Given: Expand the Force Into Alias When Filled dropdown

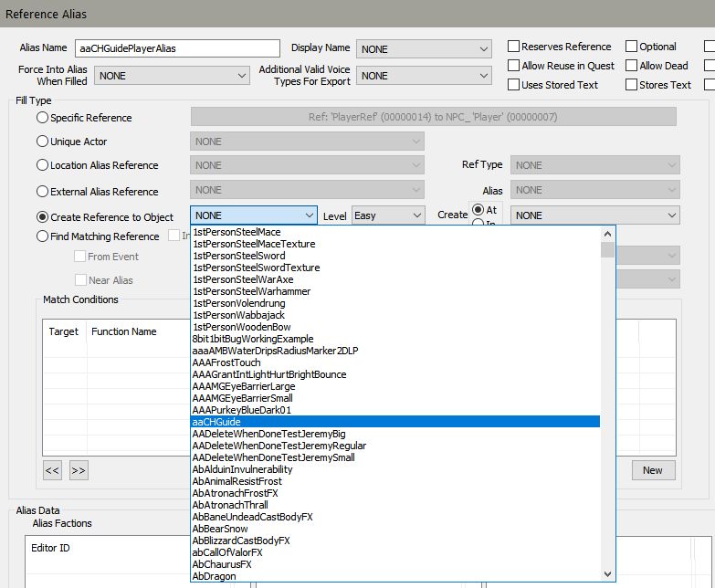Looking at the screenshot, I should tap(172, 76).
